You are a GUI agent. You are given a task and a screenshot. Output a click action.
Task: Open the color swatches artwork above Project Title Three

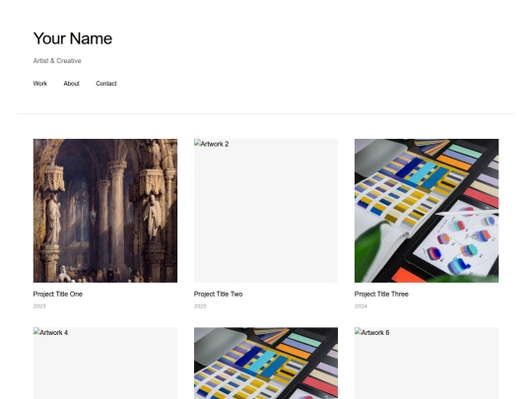pyautogui.click(x=427, y=211)
